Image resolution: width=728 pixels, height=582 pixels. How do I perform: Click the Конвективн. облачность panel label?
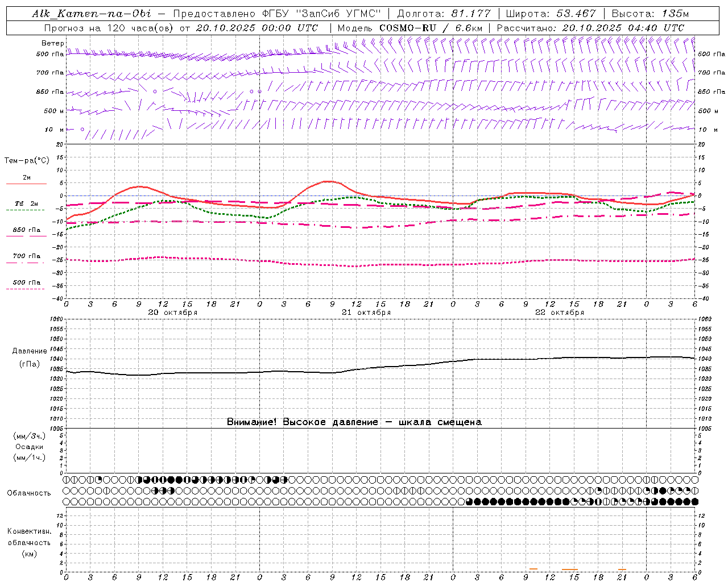[29, 537]
